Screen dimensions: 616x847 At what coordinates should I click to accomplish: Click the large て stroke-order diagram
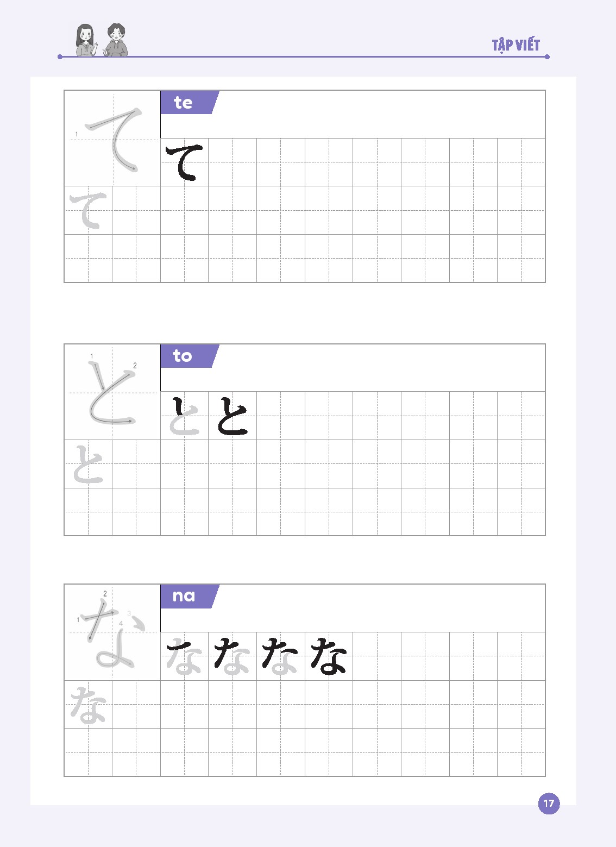pyautogui.click(x=112, y=139)
